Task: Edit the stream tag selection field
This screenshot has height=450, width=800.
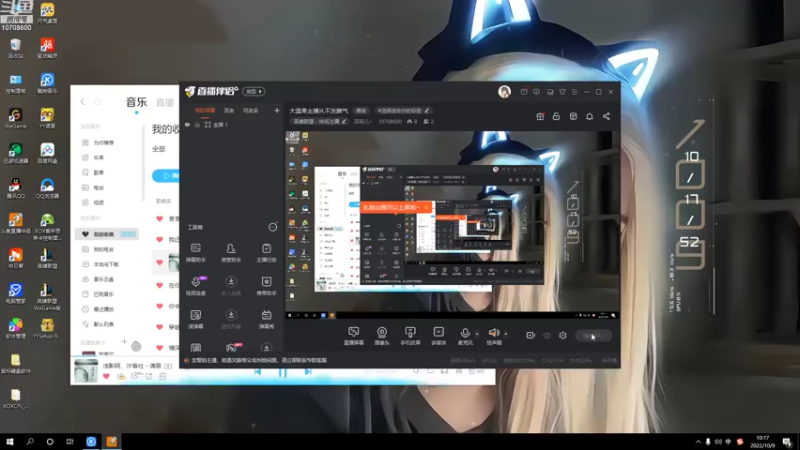Action: click(403, 110)
